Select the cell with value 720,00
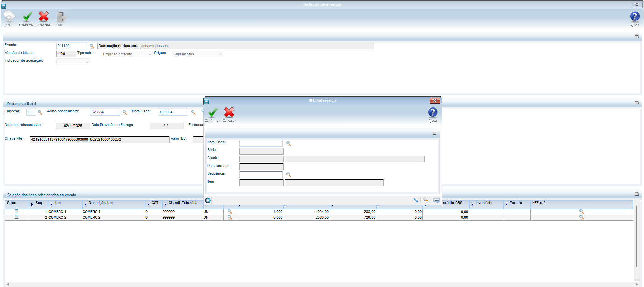Screen dimensions: 644x287 [353, 218]
